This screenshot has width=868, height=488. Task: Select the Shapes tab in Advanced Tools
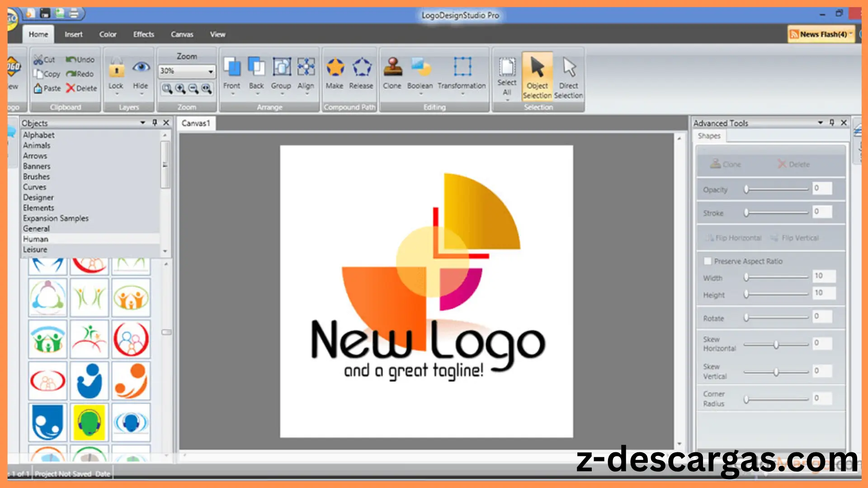[709, 136]
